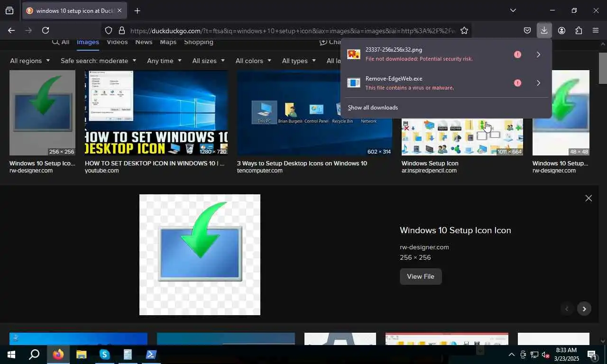Reload the current page
This screenshot has width=607, height=364.
pyautogui.click(x=46, y=30)
